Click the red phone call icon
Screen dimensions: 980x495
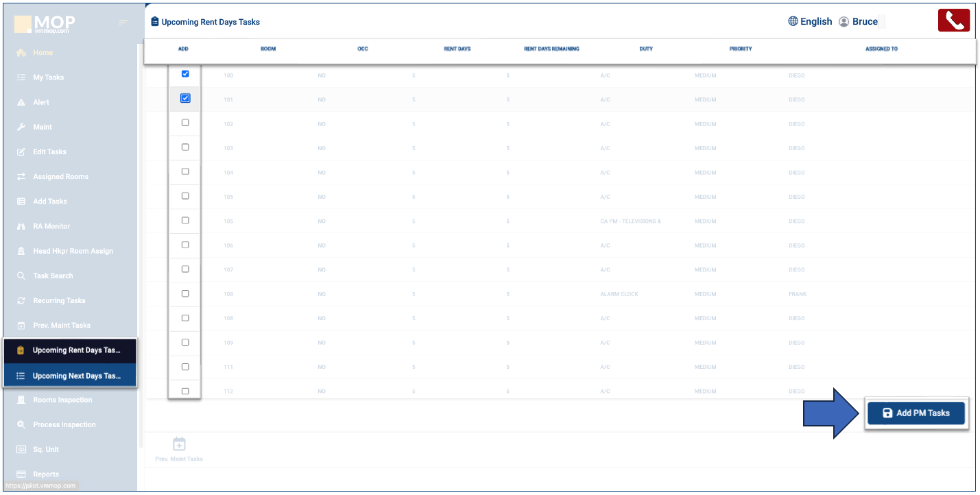click(953, 21)
